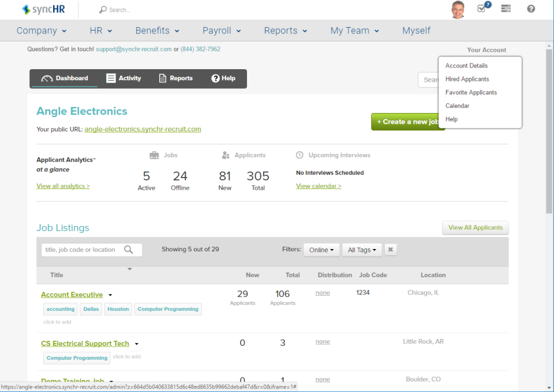Expand the Company menu
The height and width of the screenshot is (392, 554).
[x=42, y=31]
